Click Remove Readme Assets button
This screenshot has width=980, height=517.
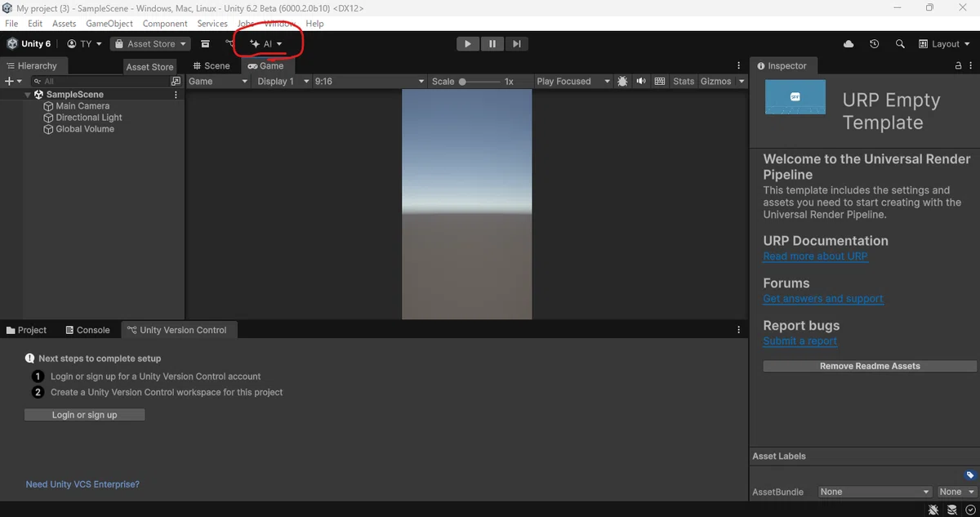point(870,367)
